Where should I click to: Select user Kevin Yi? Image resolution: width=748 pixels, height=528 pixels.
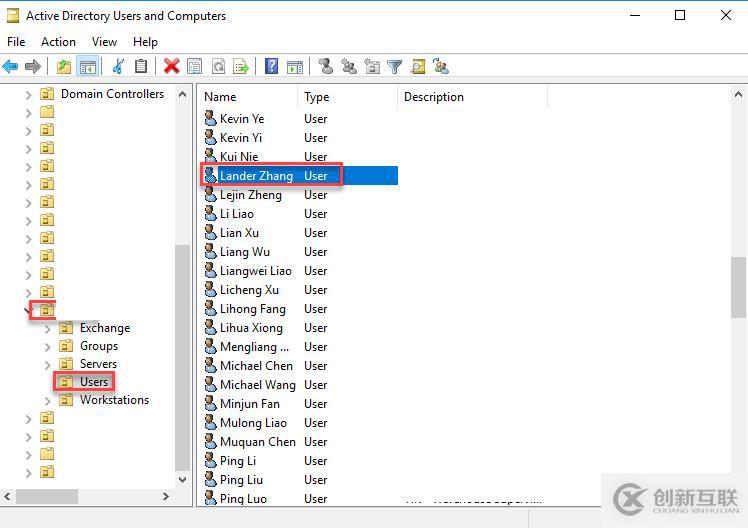241,138
